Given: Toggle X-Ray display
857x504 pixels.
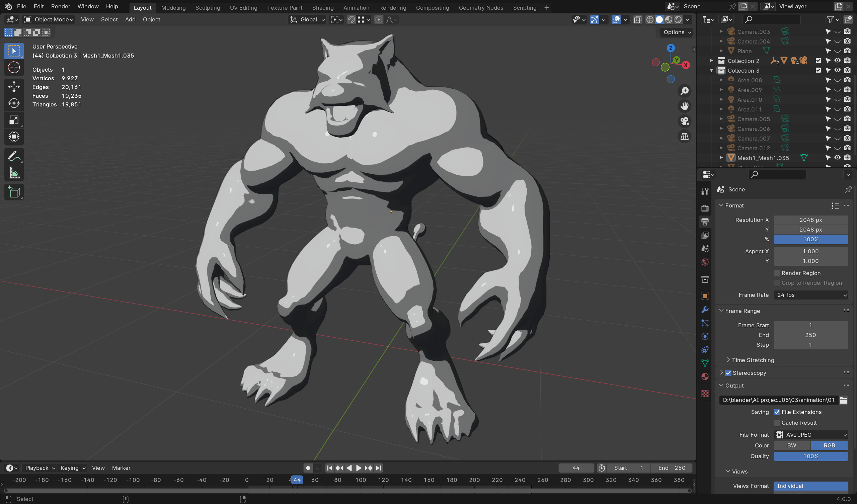Looking at the screenshot, I should [x=638, y=20].
